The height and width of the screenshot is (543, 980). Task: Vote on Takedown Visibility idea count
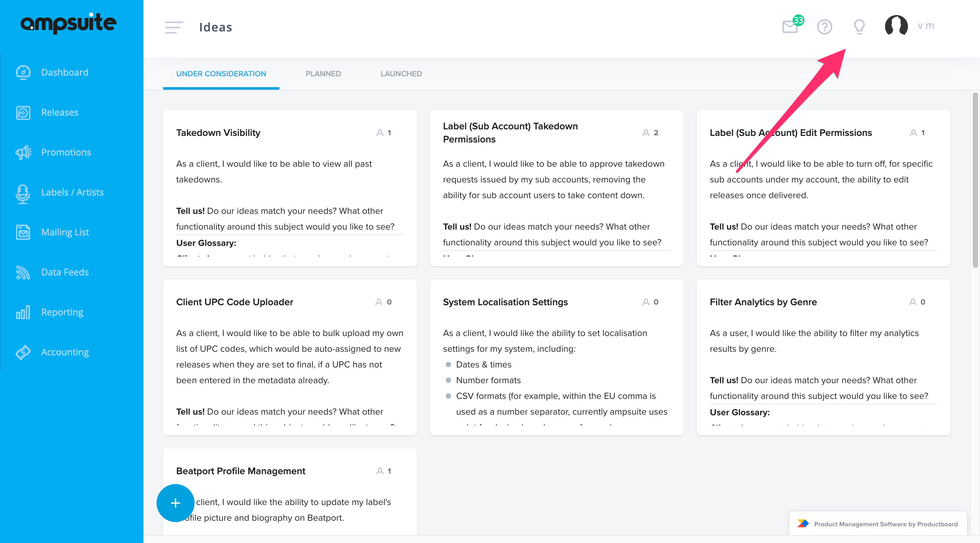click(384, 133)
